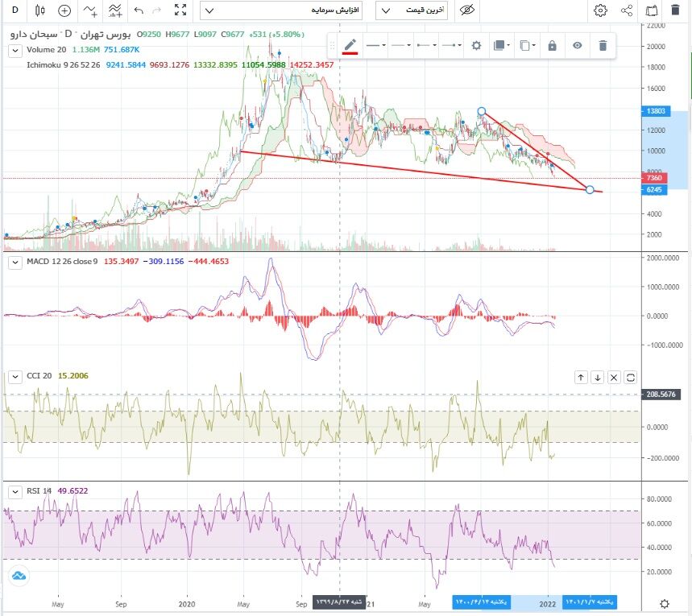Collapse the indicator legend chevron beside Volume
692x616 pixels.
click(13, 50)
